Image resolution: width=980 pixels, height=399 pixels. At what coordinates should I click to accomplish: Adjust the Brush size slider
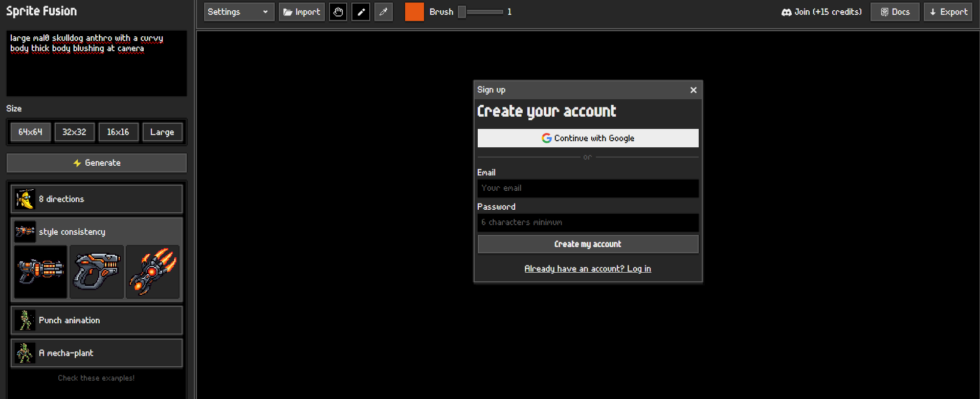point(480,12)
